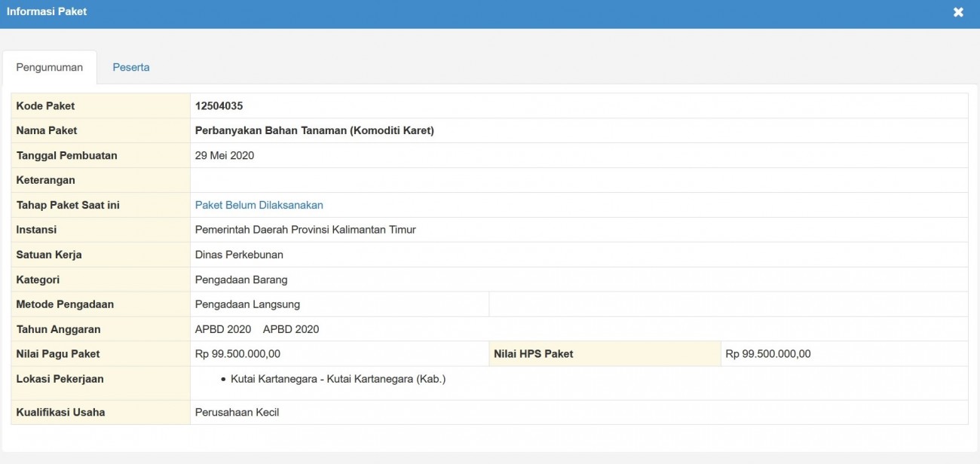This screenshot has width=980, height=464.
Task: Click the date 29 Mei 2020
Action: 225,155
